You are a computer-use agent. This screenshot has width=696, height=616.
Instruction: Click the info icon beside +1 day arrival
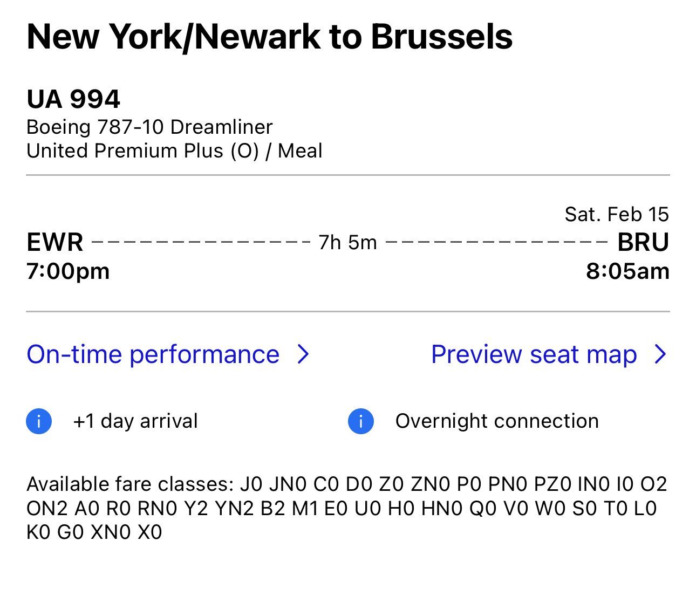click(x=39, y=421)
